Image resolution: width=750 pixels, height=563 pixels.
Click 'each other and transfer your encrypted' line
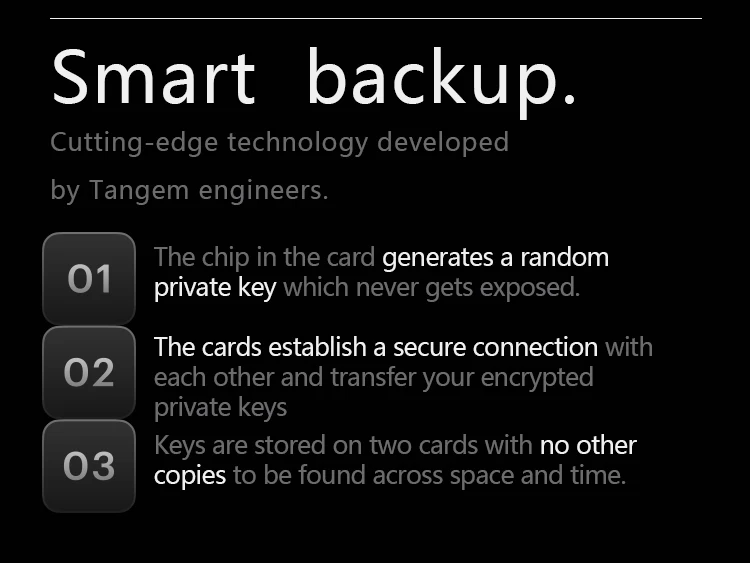click(373, 377)
